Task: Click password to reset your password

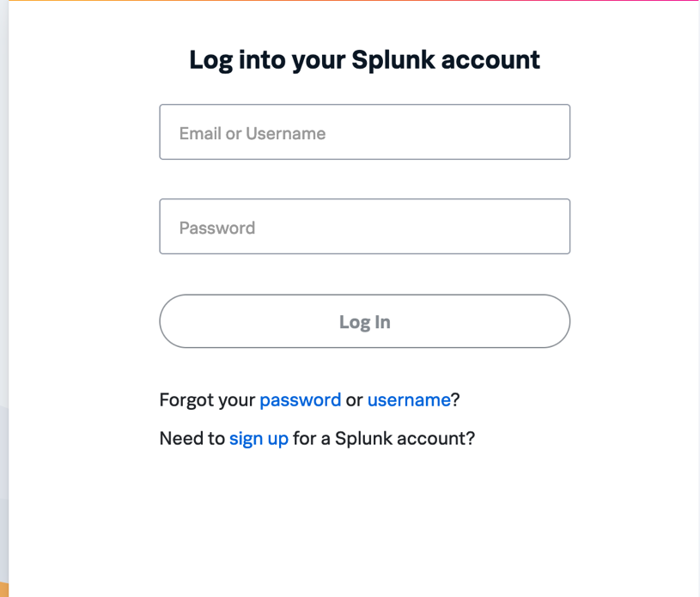Action: pos(301,399)
